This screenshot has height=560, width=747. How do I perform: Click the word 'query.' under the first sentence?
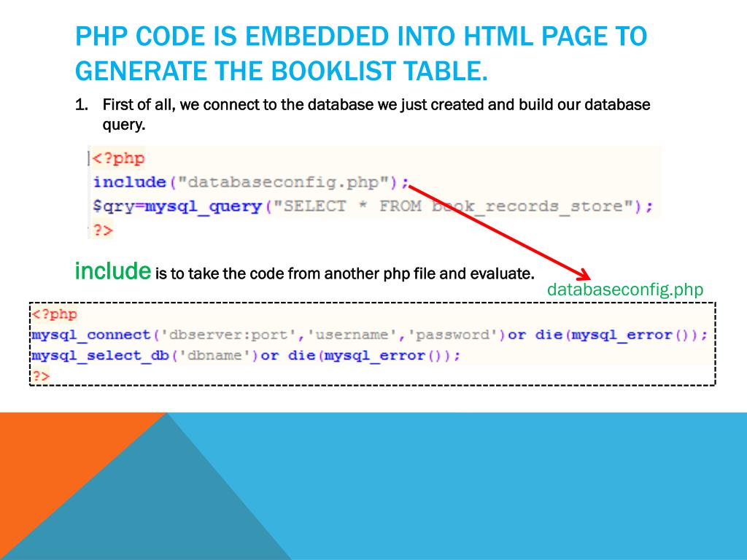124,125
